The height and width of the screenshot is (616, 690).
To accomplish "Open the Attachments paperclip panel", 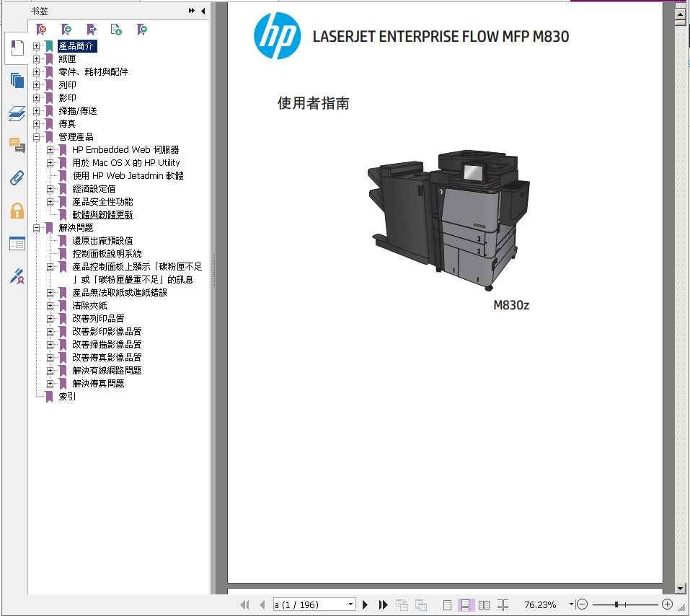I will pos(17,178).
